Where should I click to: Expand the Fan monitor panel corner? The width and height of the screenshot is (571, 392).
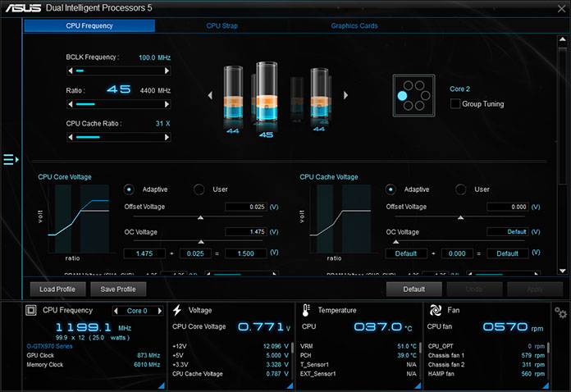click(x=546, y=385)
